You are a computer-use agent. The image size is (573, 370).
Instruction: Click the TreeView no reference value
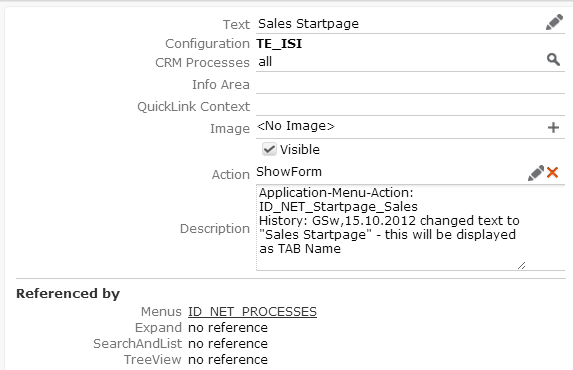pyautogui.click(x=228, y=359)
